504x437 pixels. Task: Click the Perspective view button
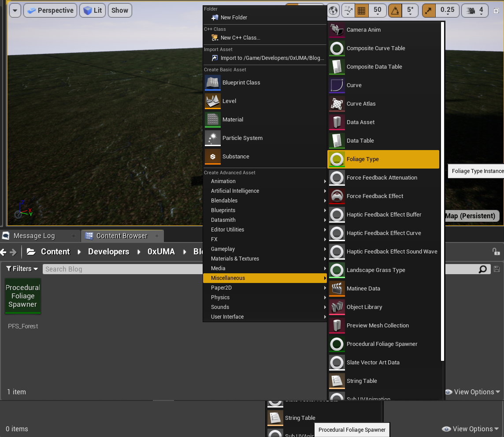pos(50,11)
